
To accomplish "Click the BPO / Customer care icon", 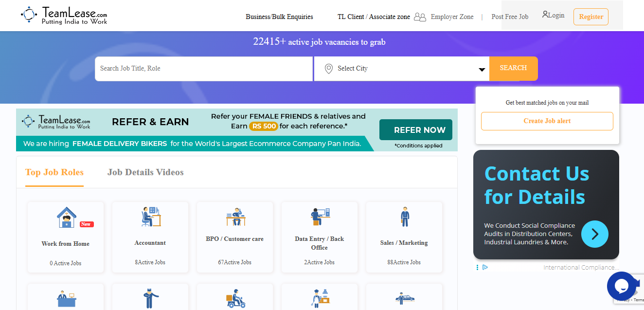I will [235, 217].
